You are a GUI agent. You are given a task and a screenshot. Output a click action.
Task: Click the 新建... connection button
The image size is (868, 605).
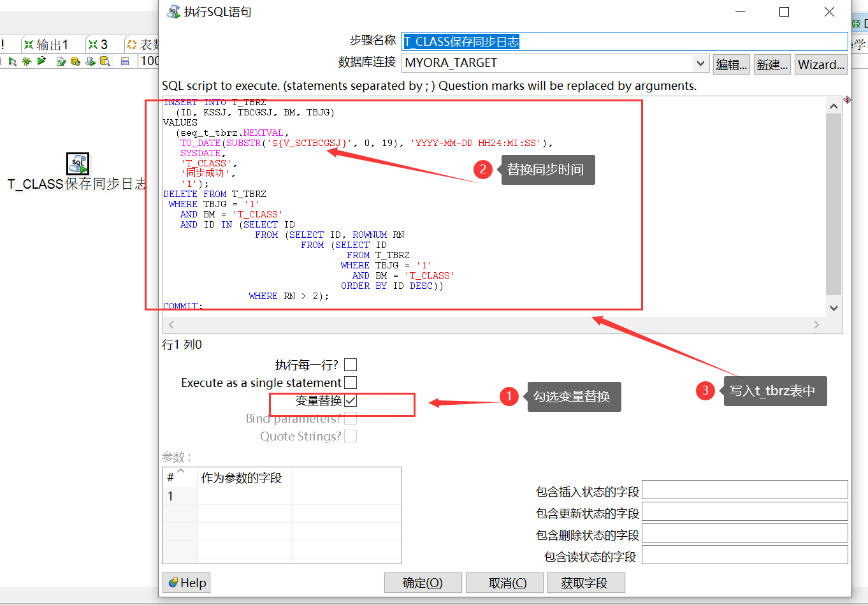772,64
